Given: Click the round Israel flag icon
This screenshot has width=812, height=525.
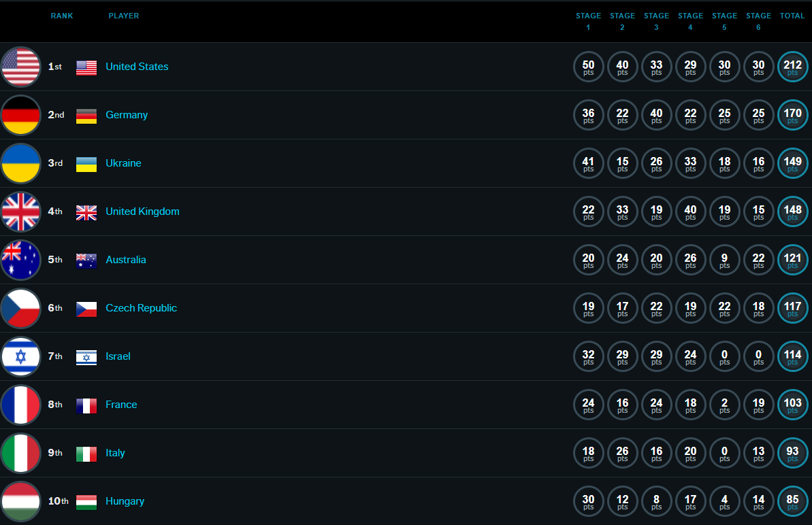Looking at the screenshot, I should tap(20, 356).
